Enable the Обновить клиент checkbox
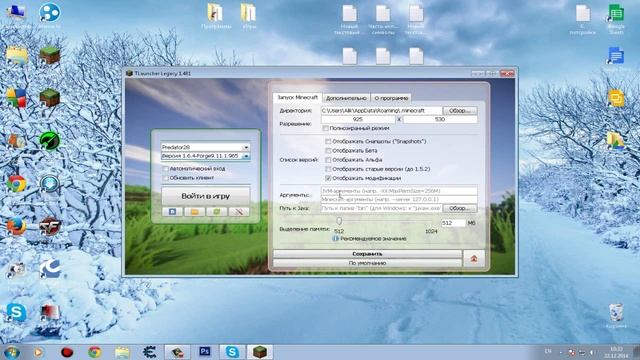The height and width of the screenshot is (360, 640). (x=166, y=178)
